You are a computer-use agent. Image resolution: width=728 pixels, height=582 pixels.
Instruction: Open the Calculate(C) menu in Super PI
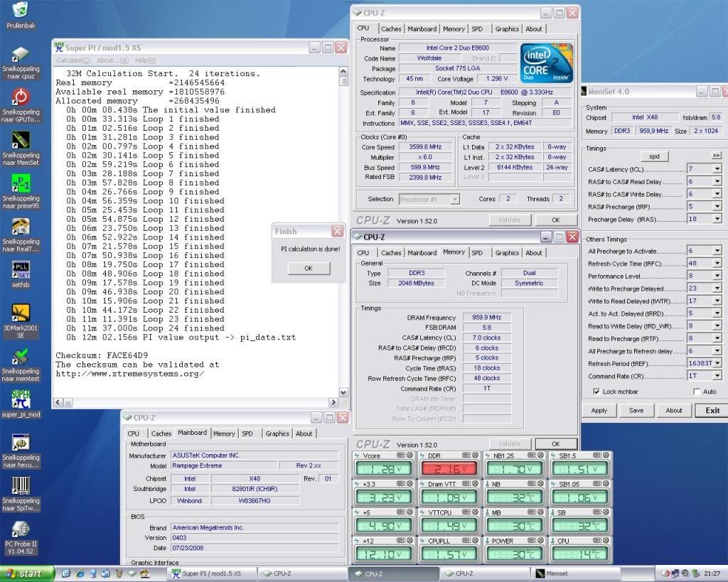point(73,60)
